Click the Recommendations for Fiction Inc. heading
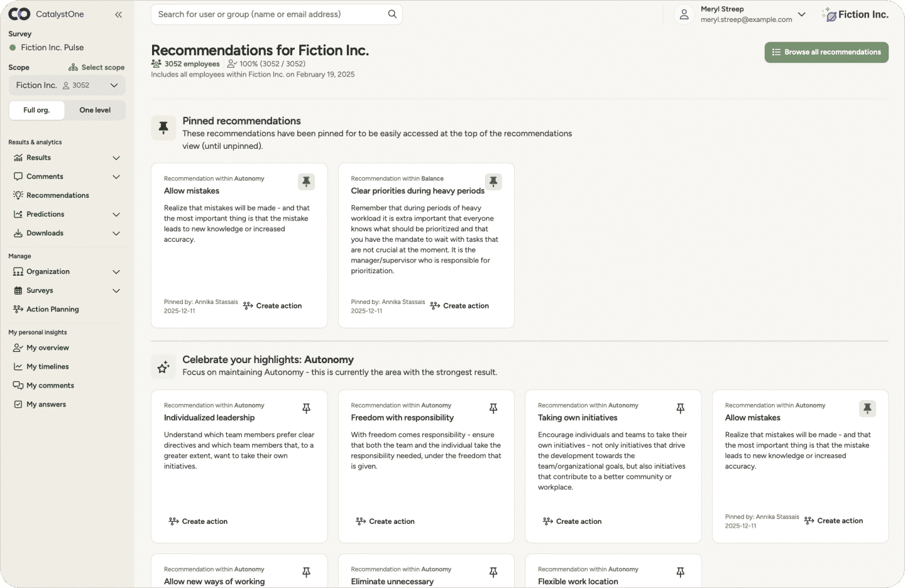 click(x=260, y=50)
